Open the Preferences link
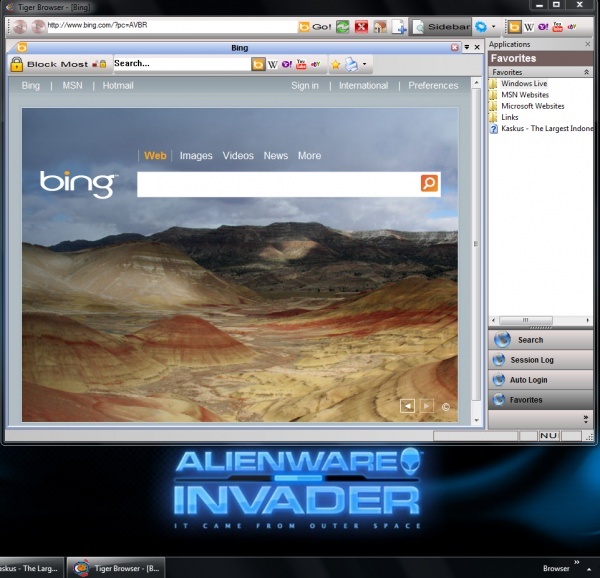This screenshot has width=600, height=578. click(x=433, y=85)
